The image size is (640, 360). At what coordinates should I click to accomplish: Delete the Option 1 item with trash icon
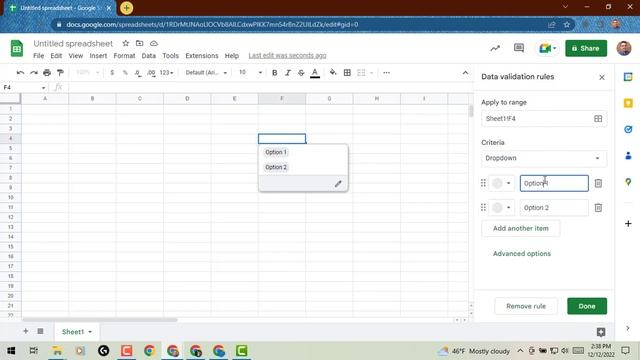(598, 183)
